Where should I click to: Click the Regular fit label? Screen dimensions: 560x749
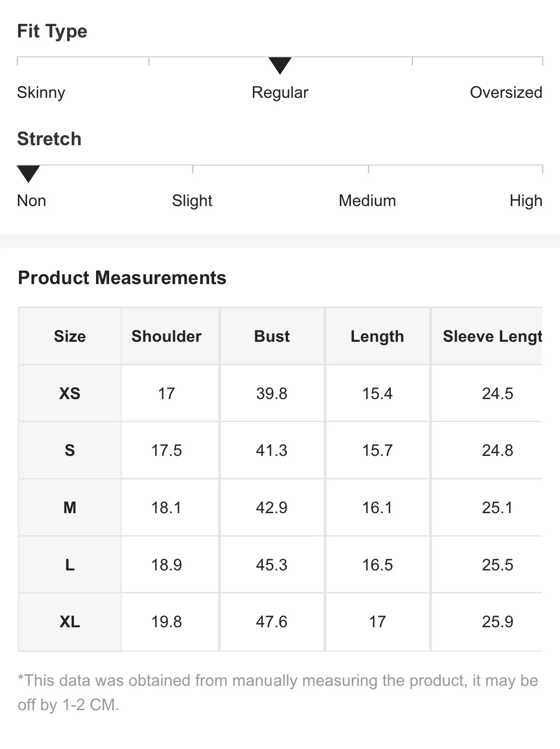pos(280,92)
